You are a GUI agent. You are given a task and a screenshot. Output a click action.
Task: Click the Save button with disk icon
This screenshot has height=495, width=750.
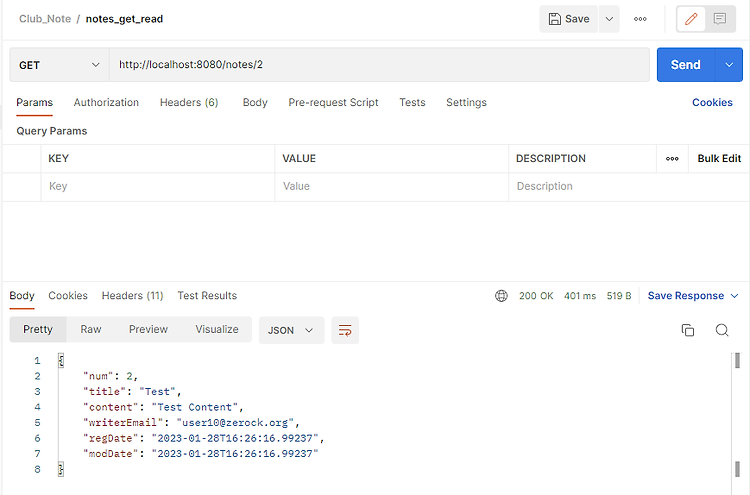[568, 19]
